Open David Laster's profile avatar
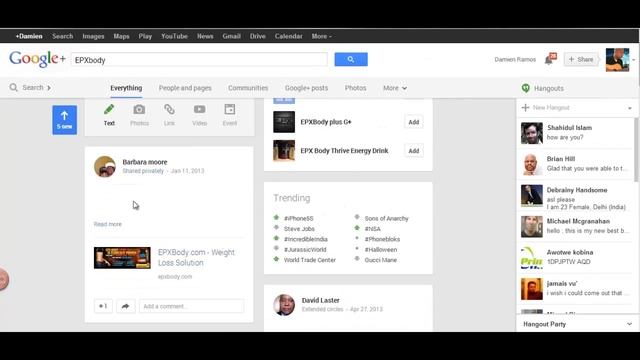The image size is (640, 360). click(284, 304)
